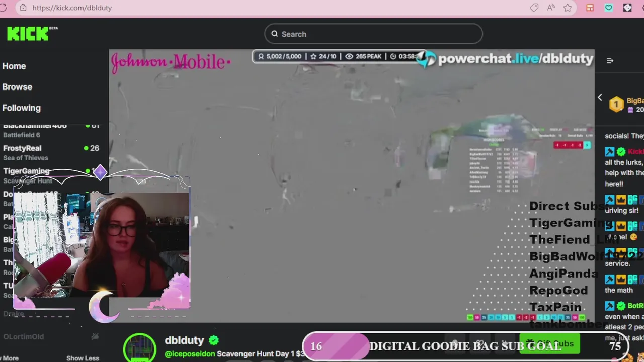Click the moderator hammer badge by KickBot message
The height and width of the screenshot is (362, 644).
click(x=610, y=151)
